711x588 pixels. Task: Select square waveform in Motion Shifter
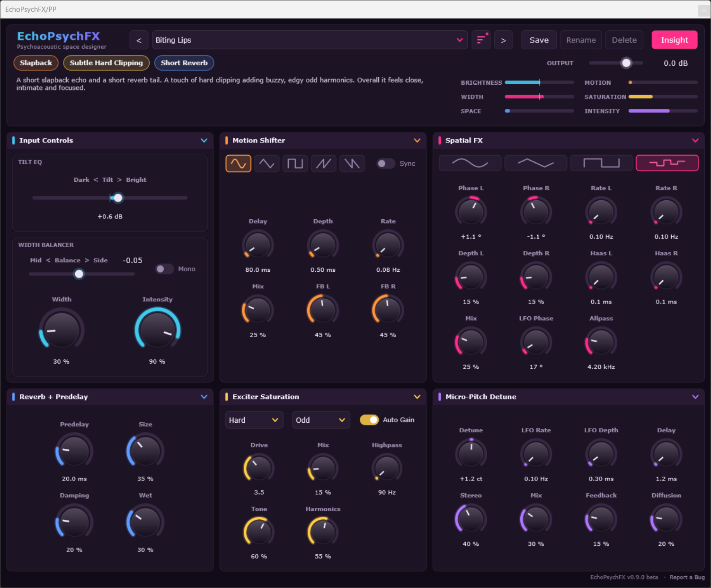(295, 163)
